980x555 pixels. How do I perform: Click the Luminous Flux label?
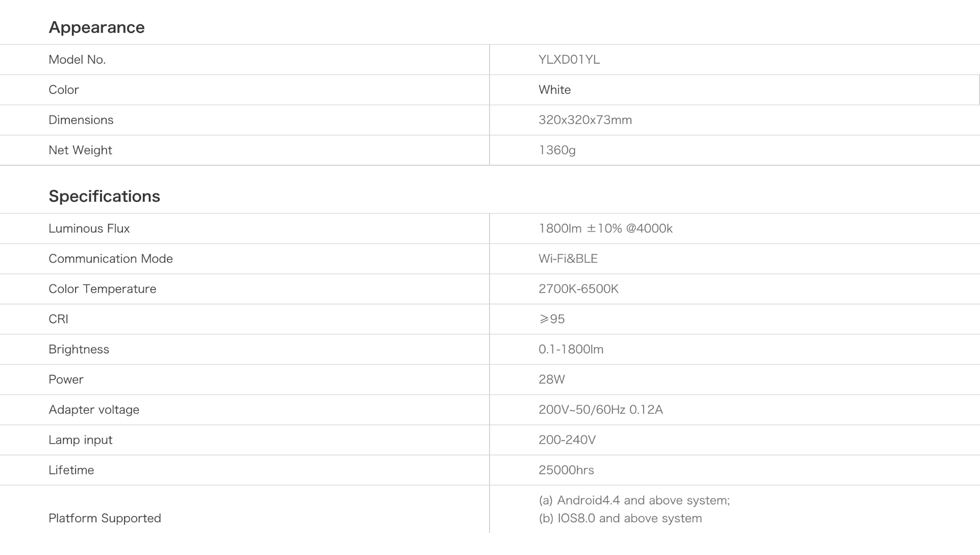(89, 229)
